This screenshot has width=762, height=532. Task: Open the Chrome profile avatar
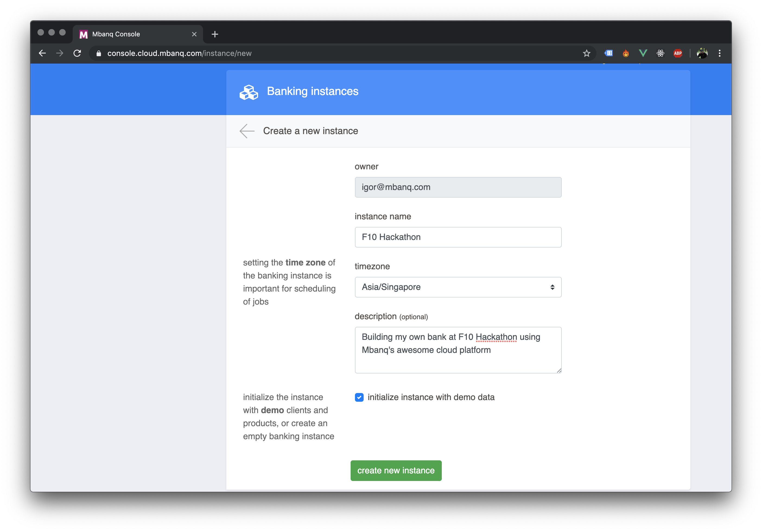click(x=702, y=53)
